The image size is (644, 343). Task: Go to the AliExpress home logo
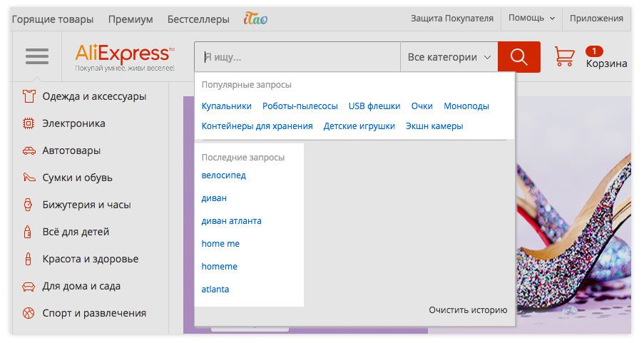125,58
